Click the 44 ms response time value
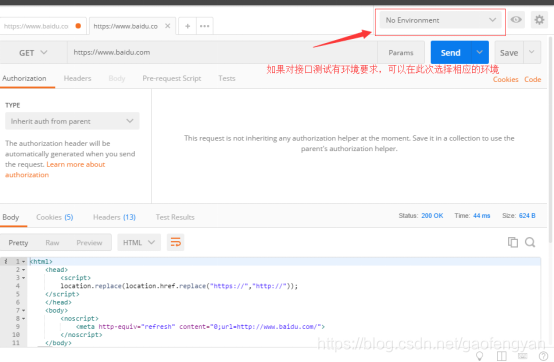The image size is (554, 362). [x=482, y=215]
